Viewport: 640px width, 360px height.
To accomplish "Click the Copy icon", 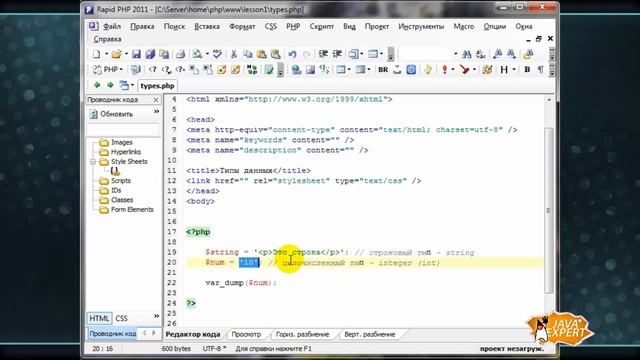I will coord(247,54).
